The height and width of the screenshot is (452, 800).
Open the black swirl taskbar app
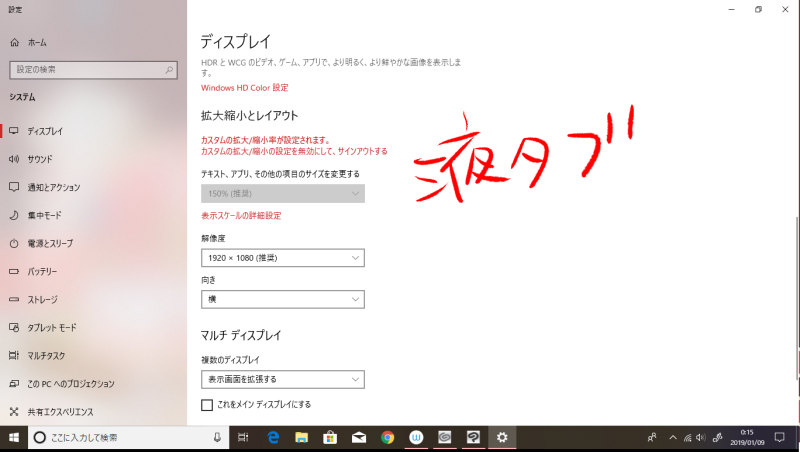click(473, 437)
